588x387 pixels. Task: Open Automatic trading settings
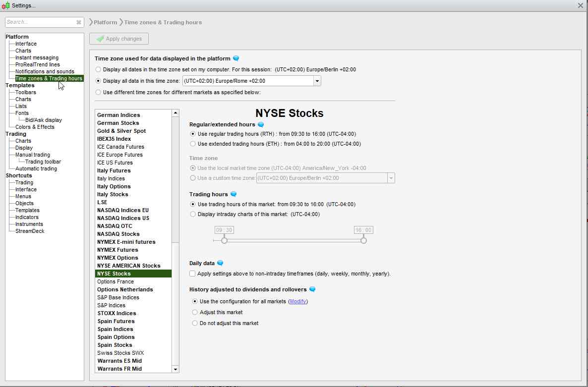36,168
